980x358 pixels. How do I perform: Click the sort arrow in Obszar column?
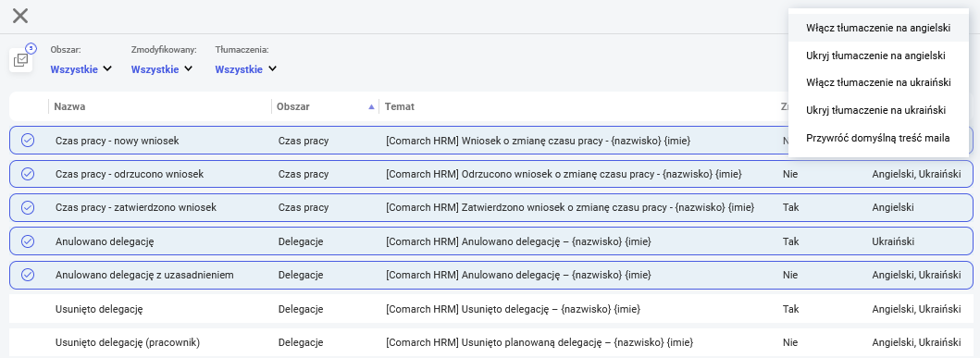372,106
